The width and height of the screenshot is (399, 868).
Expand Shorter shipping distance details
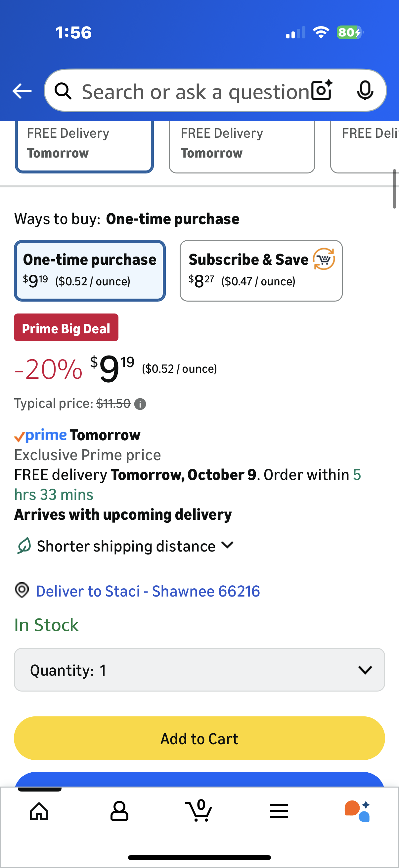(135, 546)
